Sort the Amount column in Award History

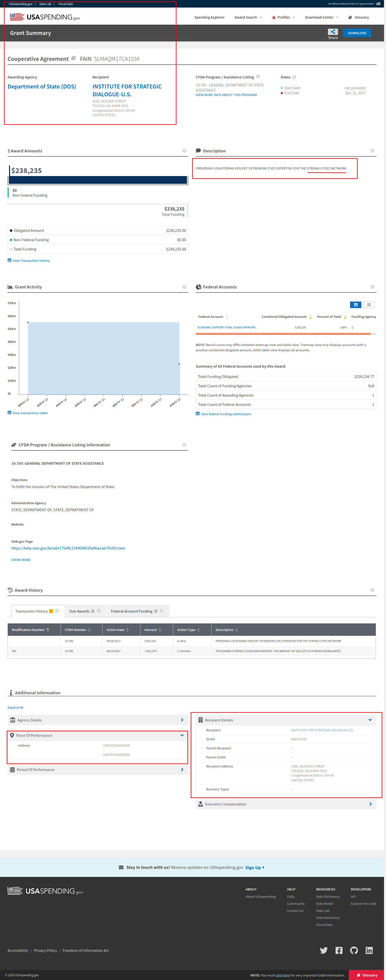[160, 630]
